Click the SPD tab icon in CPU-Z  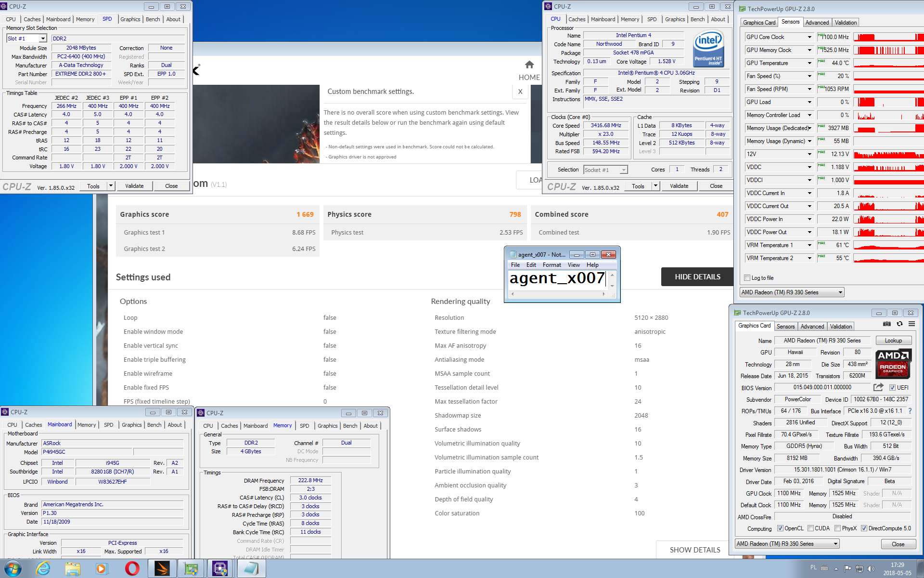pos(106,19)
